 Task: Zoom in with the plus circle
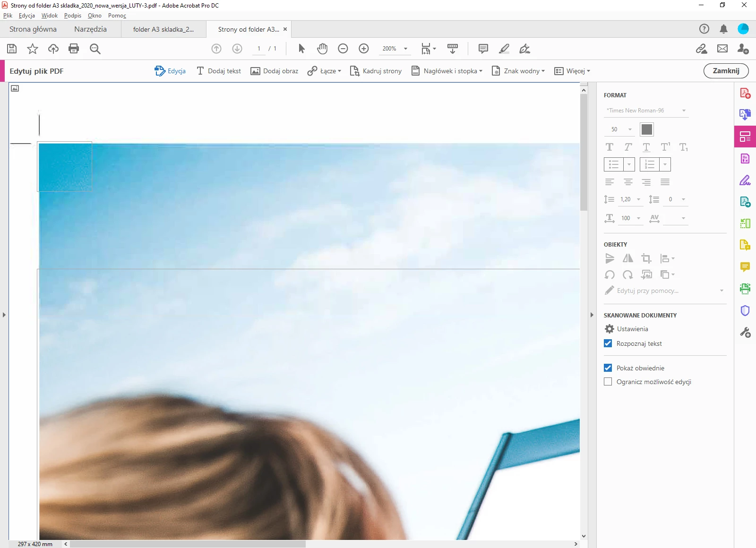tap(364, 49)
